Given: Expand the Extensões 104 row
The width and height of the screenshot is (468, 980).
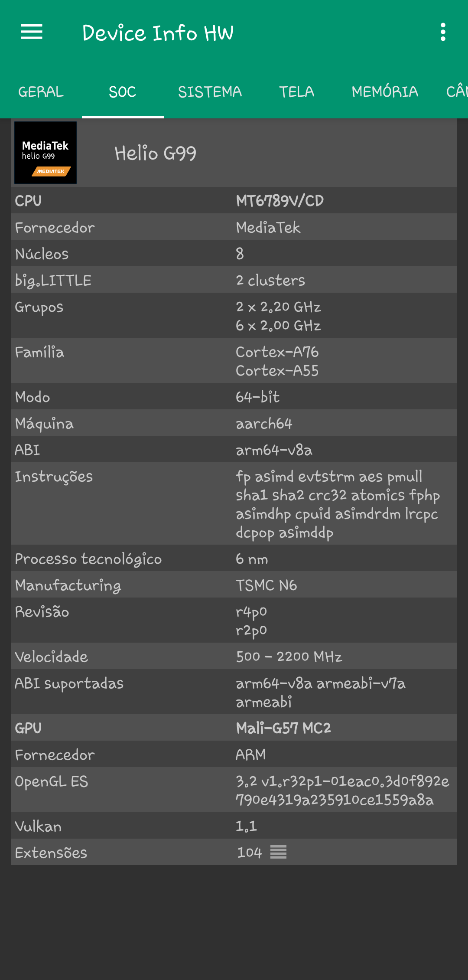Looking at the screenshot, I should tap(234, 852).
